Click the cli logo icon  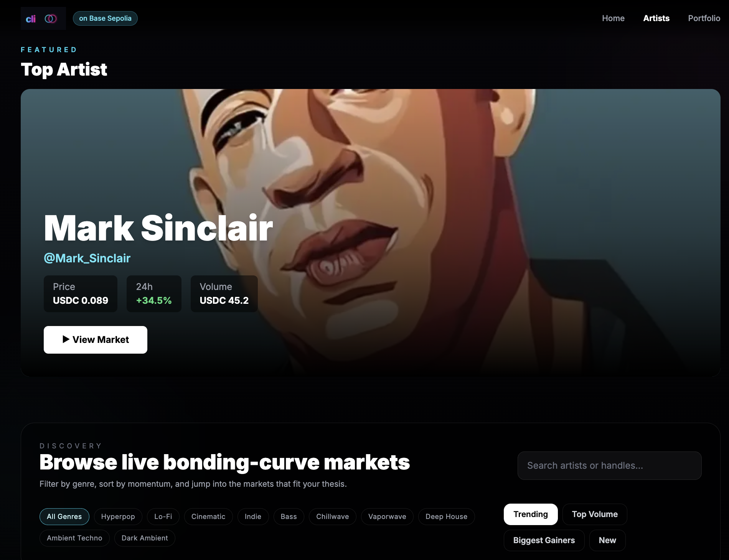[31, 19]
